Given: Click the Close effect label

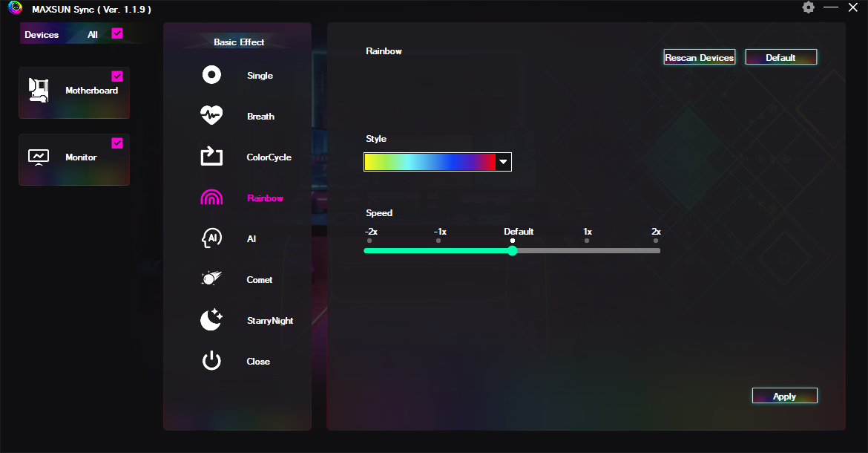Looking at the screenshot, I should coord(258,362).
